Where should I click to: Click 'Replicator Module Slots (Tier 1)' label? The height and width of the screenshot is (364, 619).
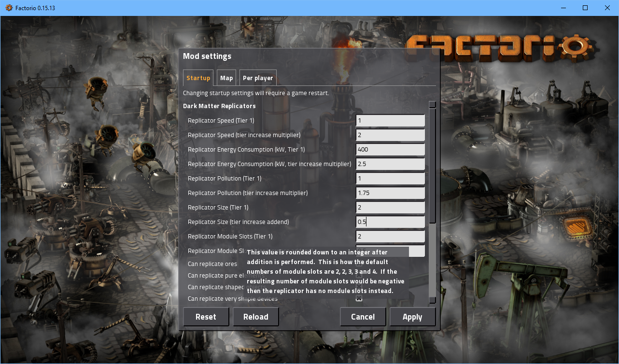[x=230, y=237]
